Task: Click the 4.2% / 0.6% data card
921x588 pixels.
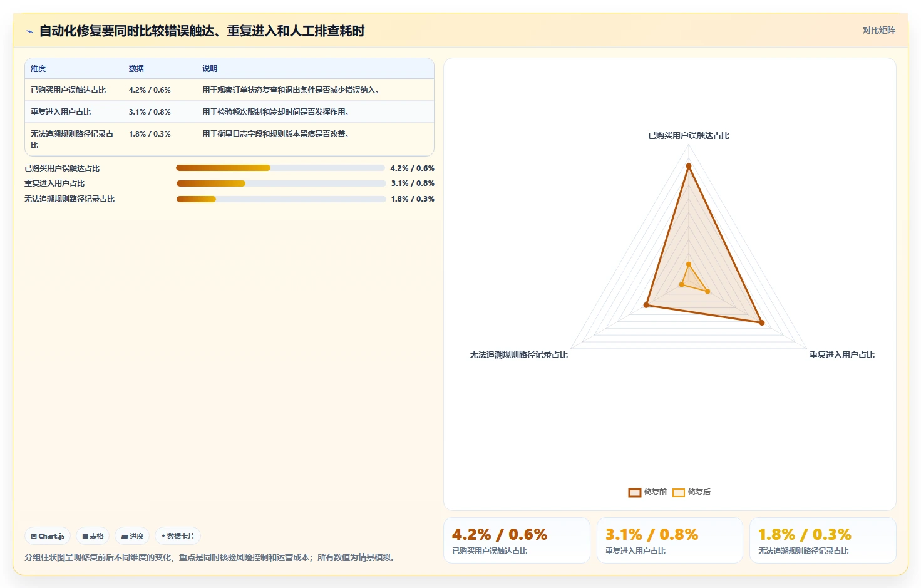Action: tap(517, 540)
